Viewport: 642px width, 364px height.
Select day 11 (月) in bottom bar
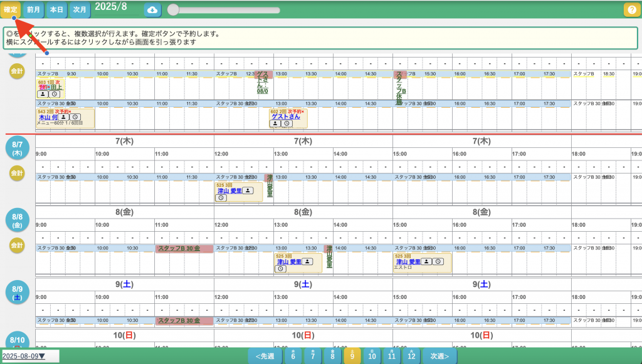[391, 356]
